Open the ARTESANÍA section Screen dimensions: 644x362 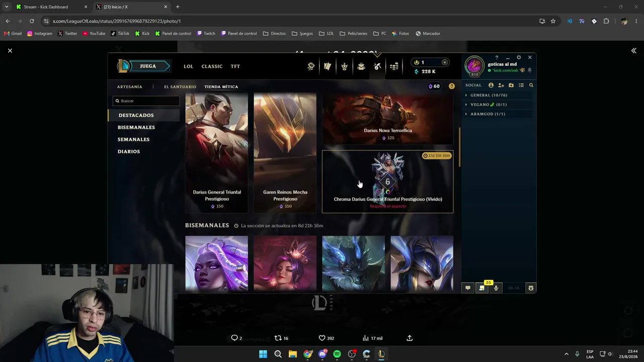[130, 86]
